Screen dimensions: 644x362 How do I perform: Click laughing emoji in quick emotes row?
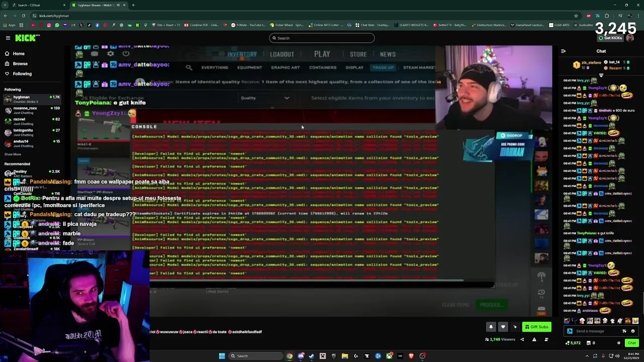click(635, 321)
